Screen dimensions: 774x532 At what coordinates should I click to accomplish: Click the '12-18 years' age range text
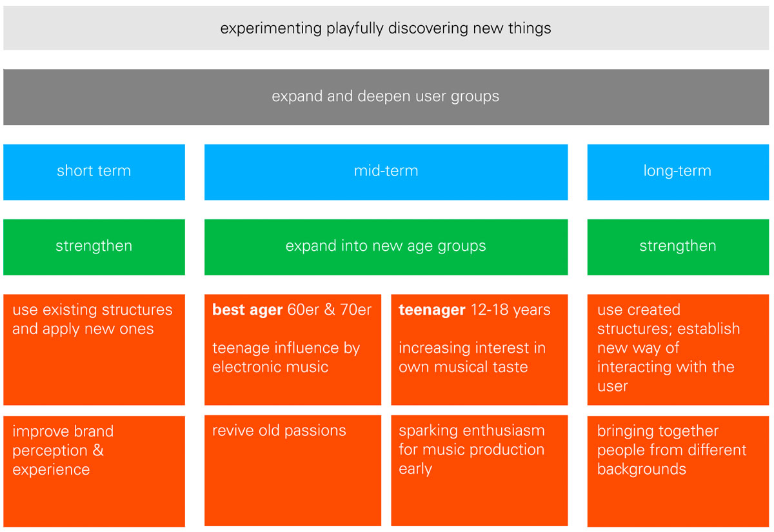[x=510, y=310]
